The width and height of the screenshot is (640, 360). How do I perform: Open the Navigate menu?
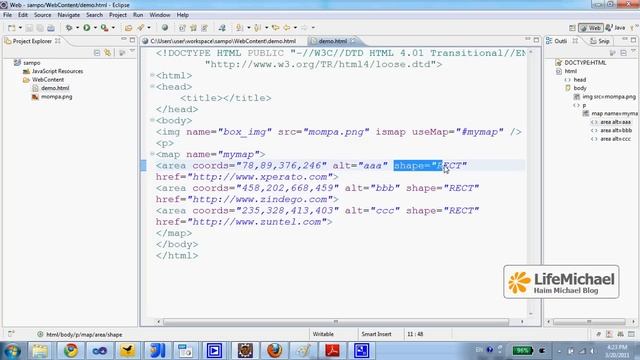69,15
